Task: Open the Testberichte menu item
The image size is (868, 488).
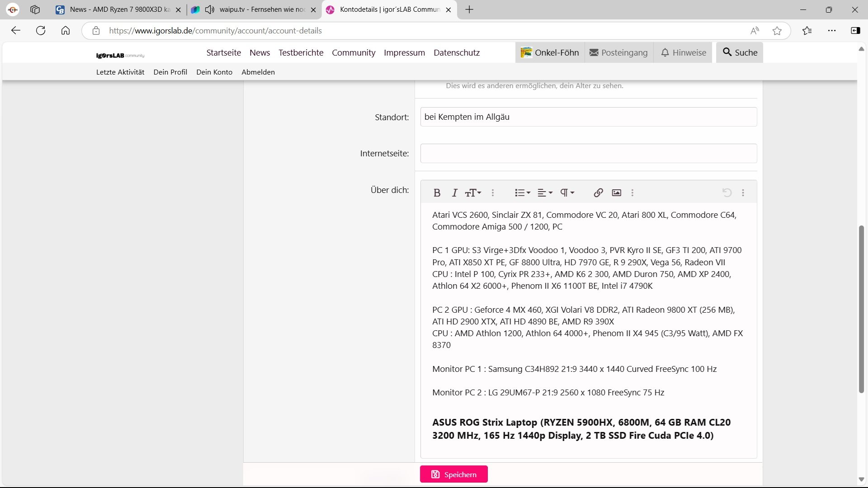Action: (x=301, y=52)
